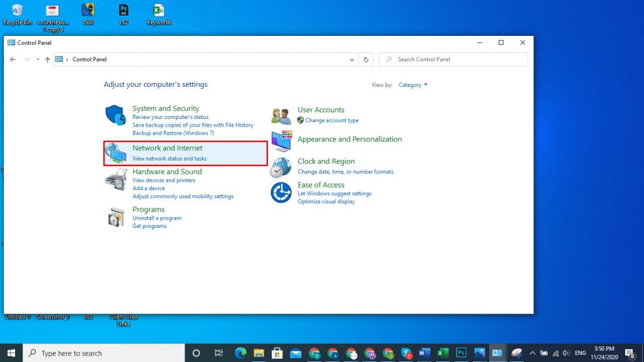Click the Uninstall a program link
Image resolution: width=644 pixels, height=362 pixels.
(157, 218)
